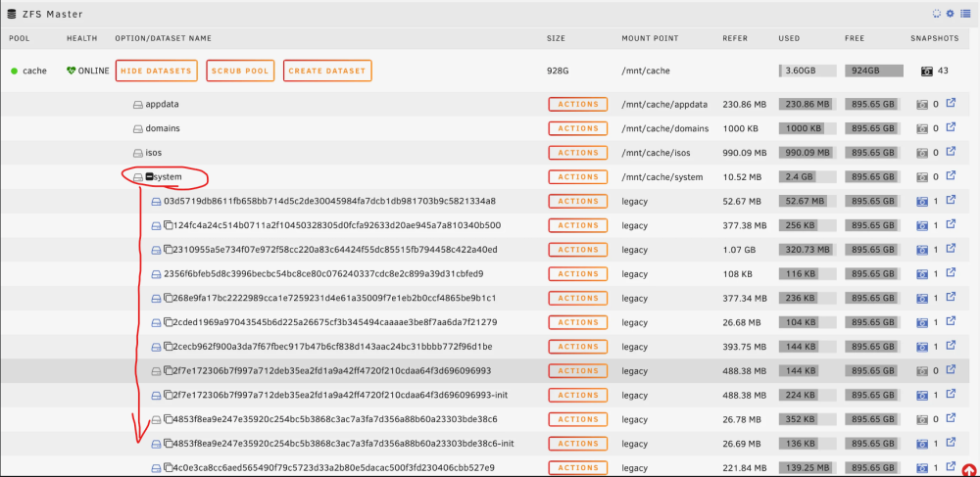Open ACTIONS menu for dataset 03d5719db8611
This screenshot has width=980, height=477.
[x=578, y=201]
